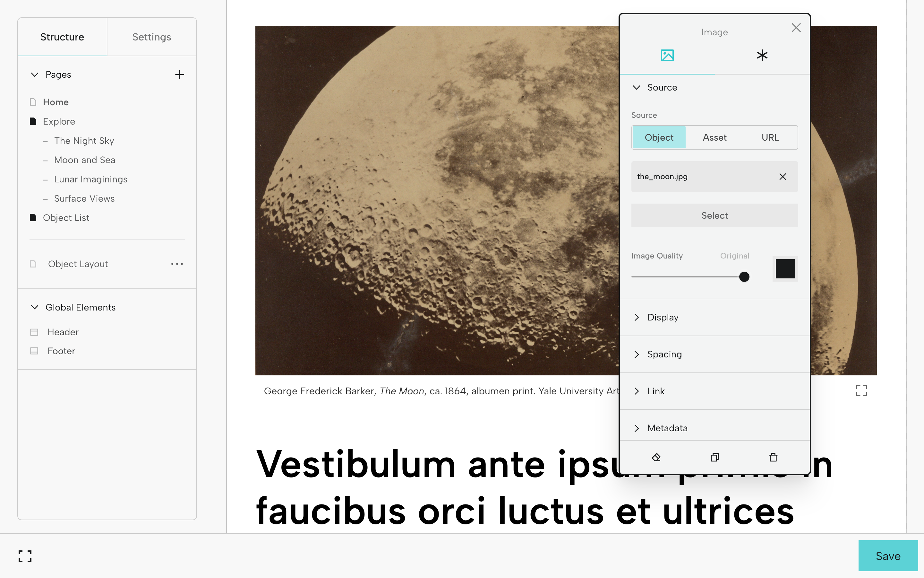Open the Image content tab icon

point(667,56)
